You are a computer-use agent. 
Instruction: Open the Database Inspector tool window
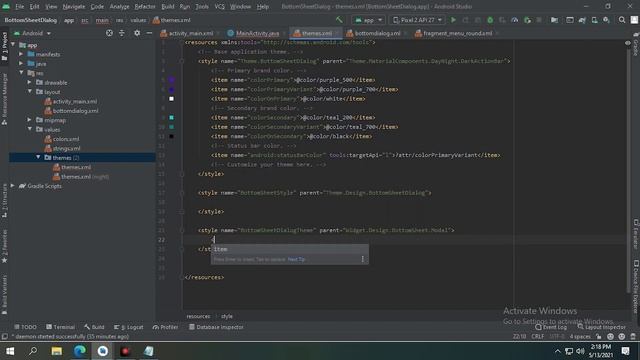click(216, 327)
